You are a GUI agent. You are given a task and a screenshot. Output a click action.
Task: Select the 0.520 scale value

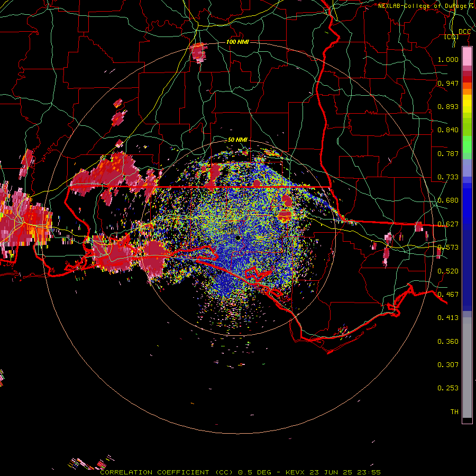448,271
